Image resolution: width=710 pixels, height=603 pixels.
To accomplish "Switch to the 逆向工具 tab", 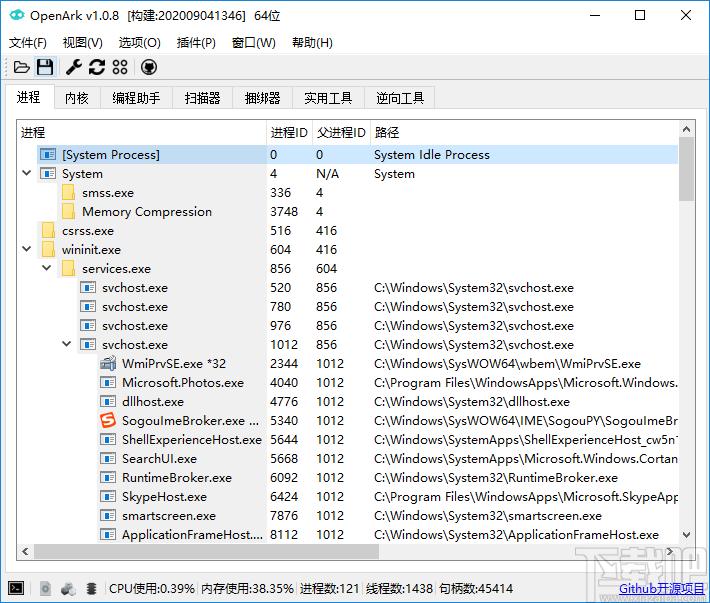I will 400,98.
